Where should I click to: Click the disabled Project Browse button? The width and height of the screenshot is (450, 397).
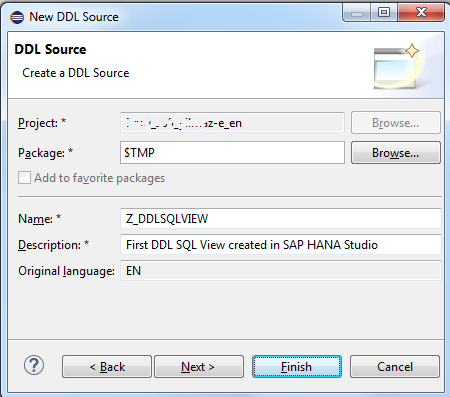(x=396, y=123)
